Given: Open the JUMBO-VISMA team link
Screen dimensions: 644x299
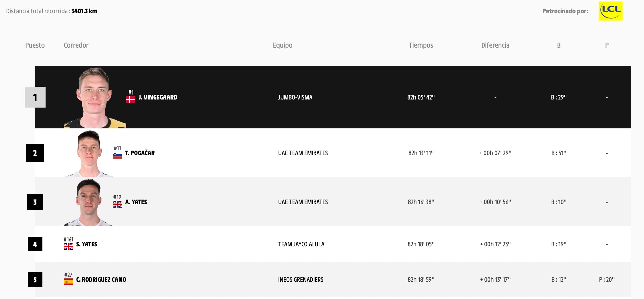Looking at the screenshot, I should 295,97.
